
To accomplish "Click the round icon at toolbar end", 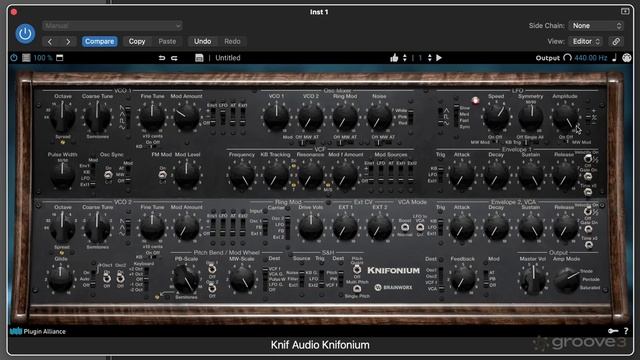I will [627, 58].
